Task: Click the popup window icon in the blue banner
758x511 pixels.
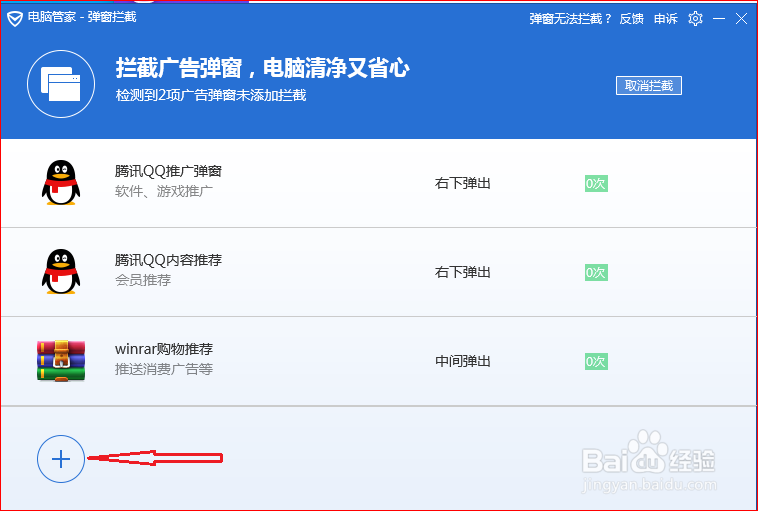Action: [x=61, y=84]
